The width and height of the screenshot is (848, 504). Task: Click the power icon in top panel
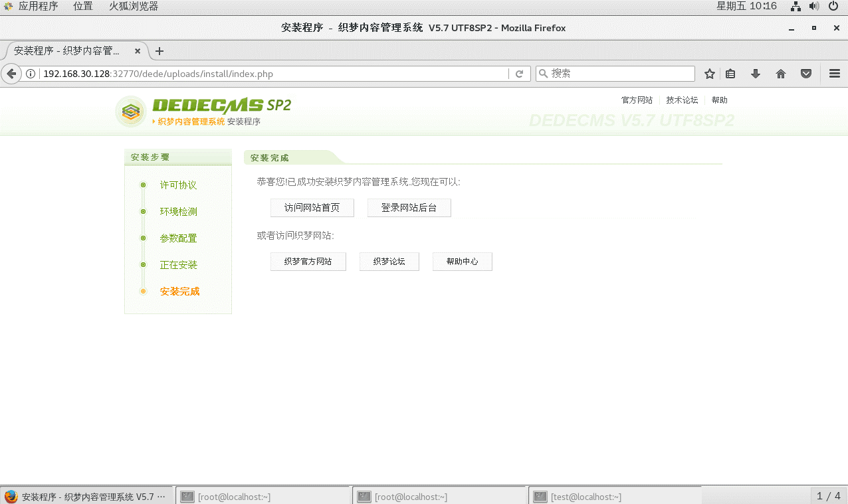[x=833, y=6]
